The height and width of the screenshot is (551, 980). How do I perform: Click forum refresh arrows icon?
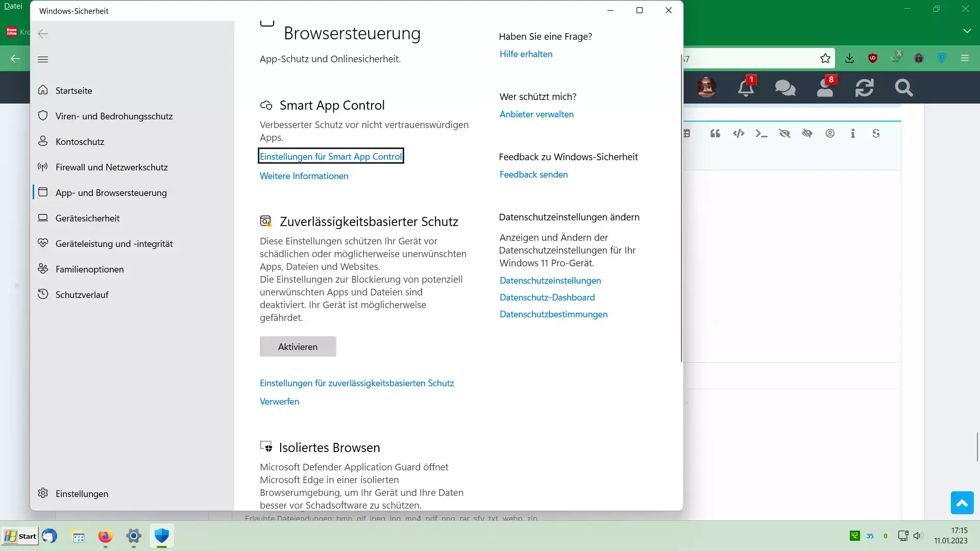864,88
